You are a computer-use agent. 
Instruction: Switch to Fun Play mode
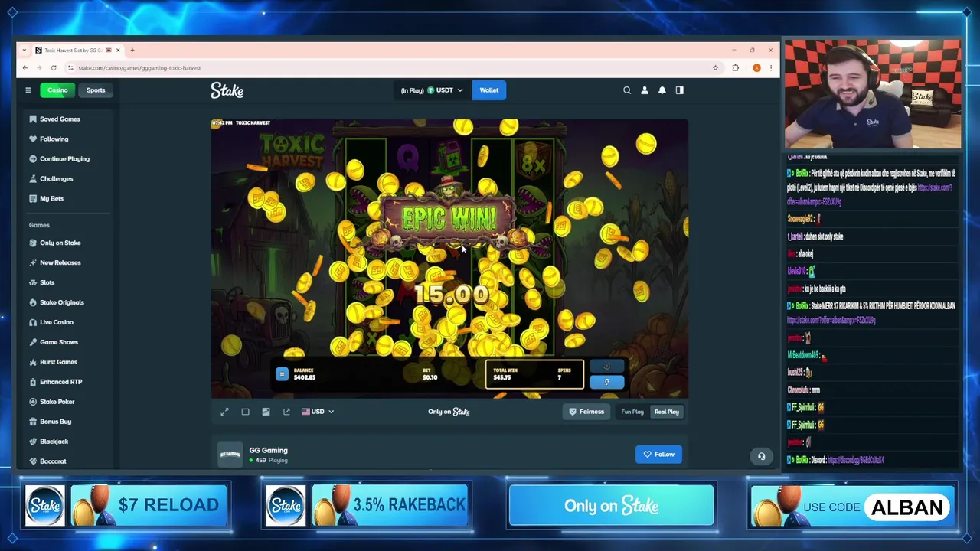pyautogui.click(x=632, y=412)
